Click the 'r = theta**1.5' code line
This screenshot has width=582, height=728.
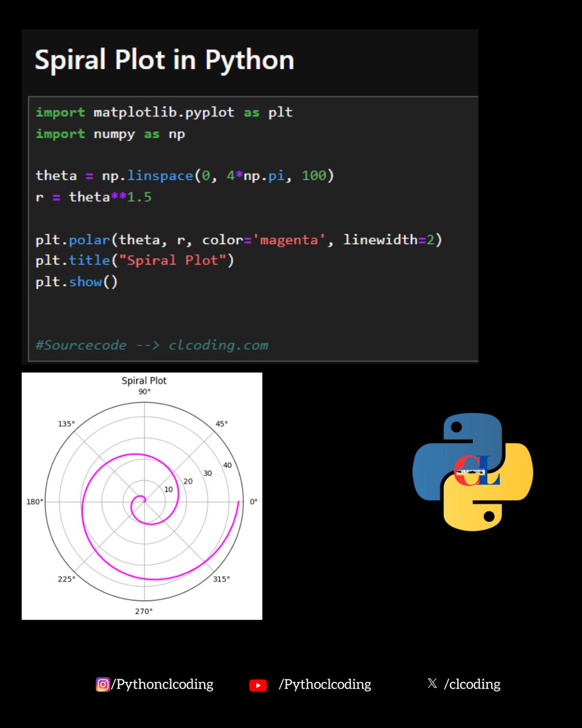tap(94, 197)
